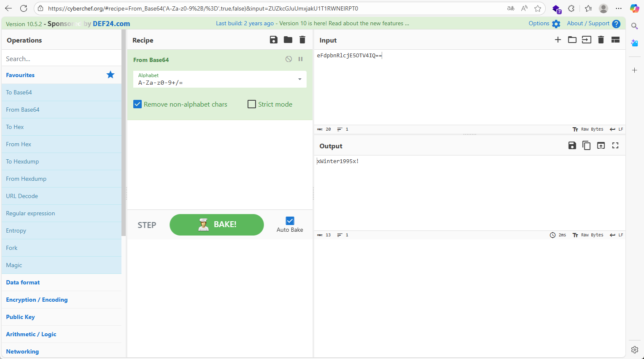The width and height of the screenshot is (644, 359).
Task: Open the browser favorites list
Action: point(588,8)
